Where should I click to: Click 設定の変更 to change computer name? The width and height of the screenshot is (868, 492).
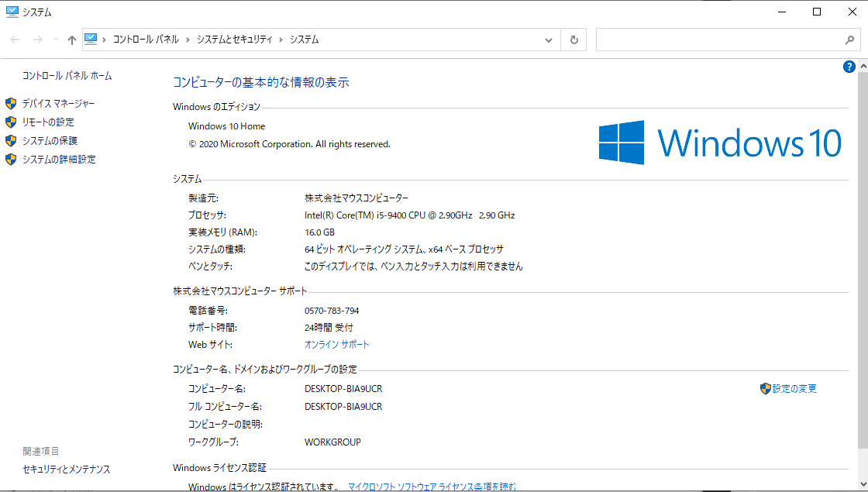pyautogui.click(x=794, y=389)
